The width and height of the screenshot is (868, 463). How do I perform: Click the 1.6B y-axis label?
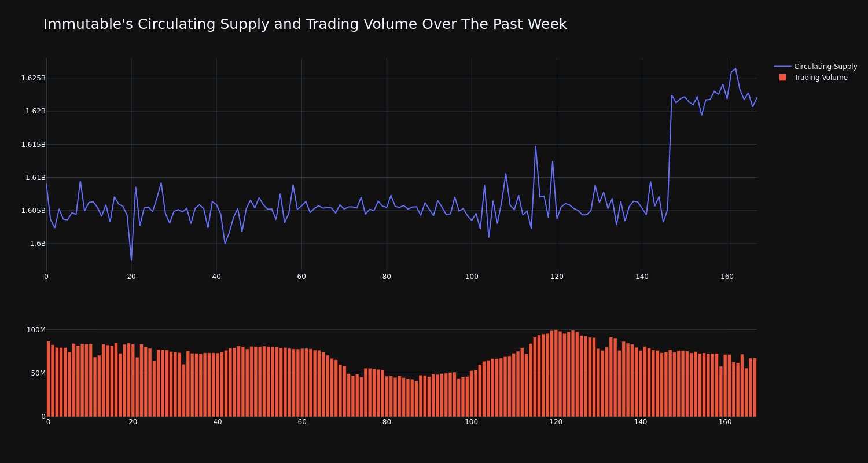(38, 244)
